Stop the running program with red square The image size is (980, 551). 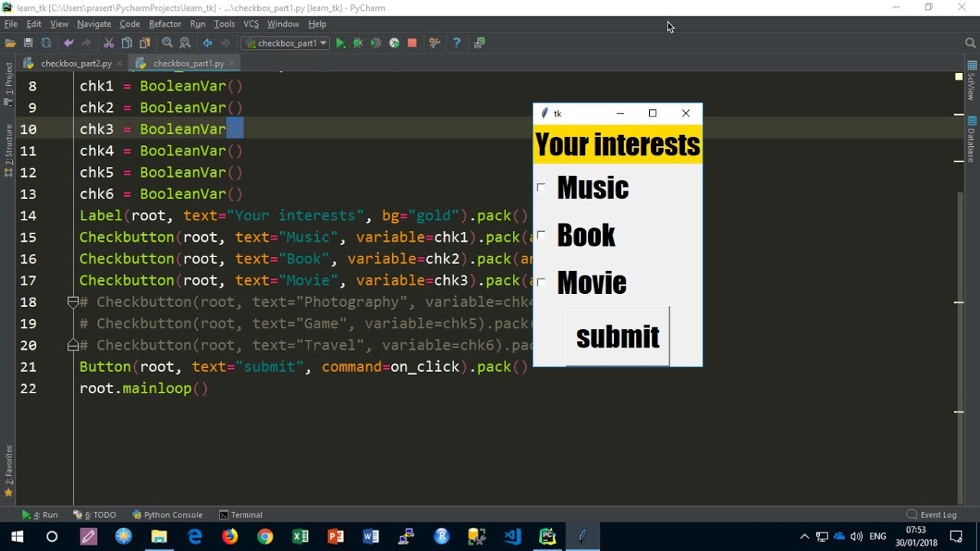pyautogui.click(x=412, y=43)
